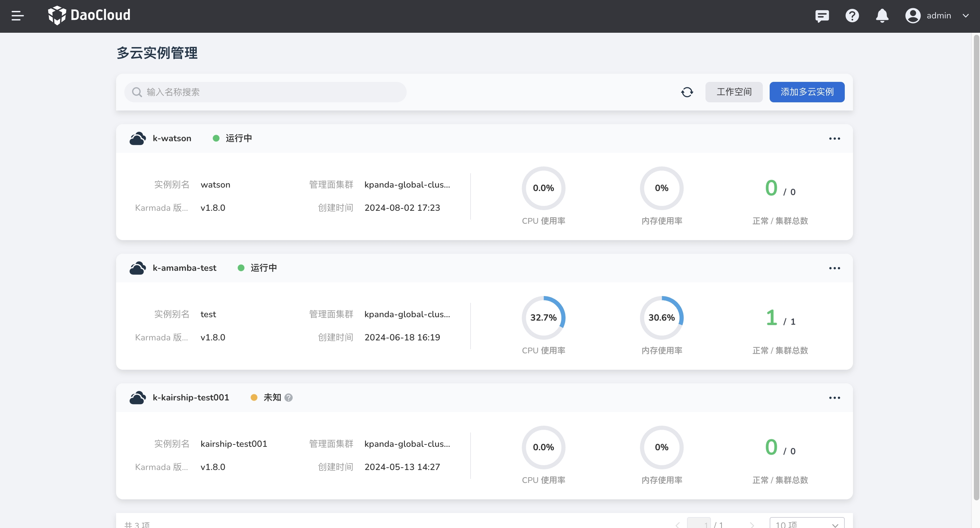Click the DaoCloud logo
Image resolution: width=980 pixels, height=528 pixels.
(89, 15)
